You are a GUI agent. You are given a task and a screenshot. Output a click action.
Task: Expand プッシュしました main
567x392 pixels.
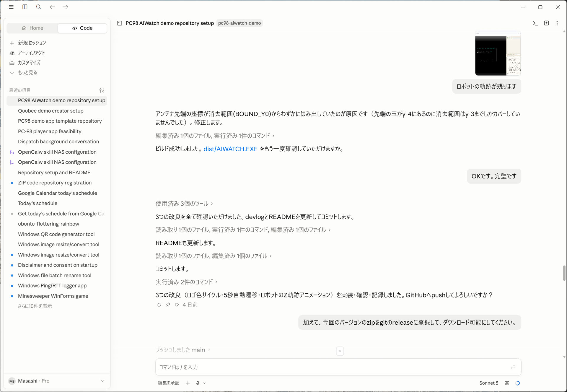[x=183, y=350]
